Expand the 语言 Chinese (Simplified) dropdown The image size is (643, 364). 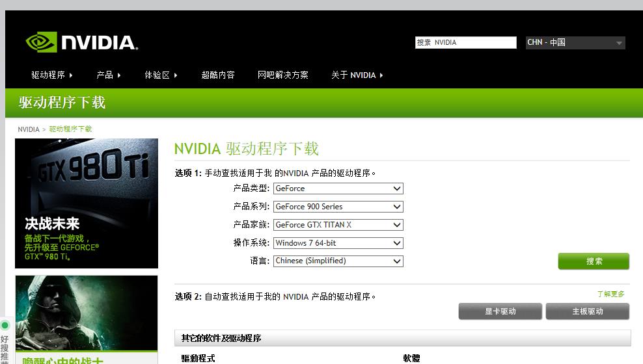click(x=338, y=261)
